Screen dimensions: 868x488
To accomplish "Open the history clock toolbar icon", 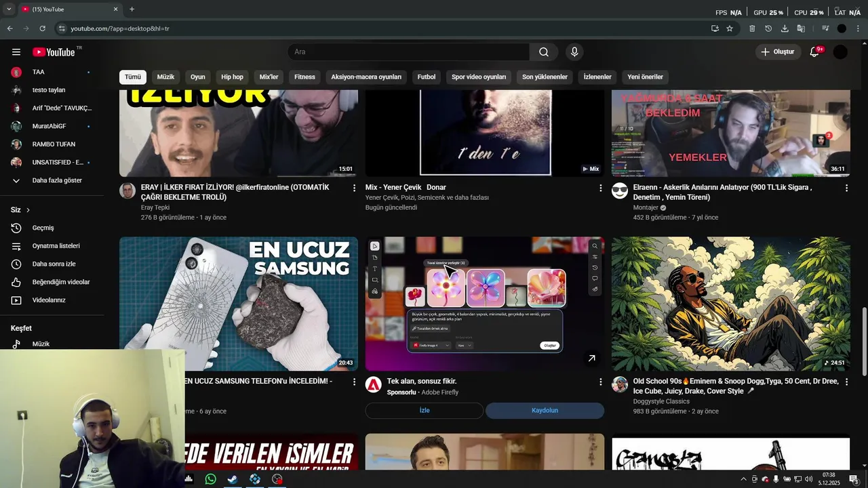I will coord(768,28).
